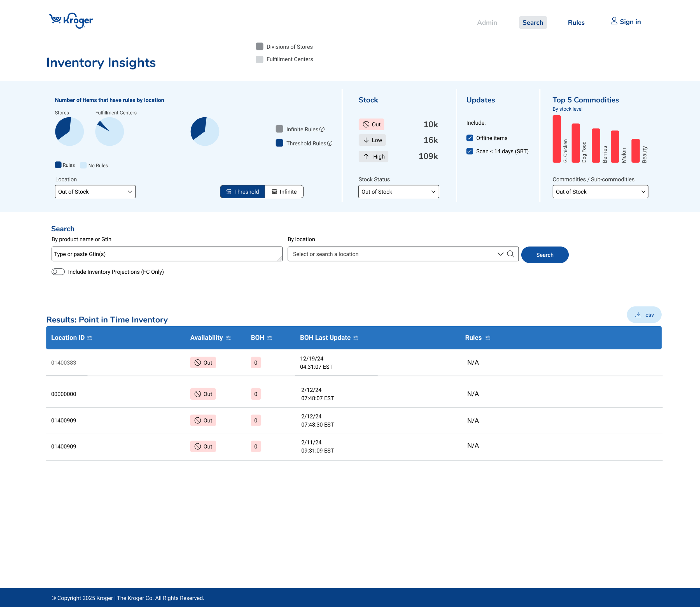Click the Infinite Rules info icon
The height and width of the screenshot is (607, 700).
pyautogui.click(x=322, y=129)
